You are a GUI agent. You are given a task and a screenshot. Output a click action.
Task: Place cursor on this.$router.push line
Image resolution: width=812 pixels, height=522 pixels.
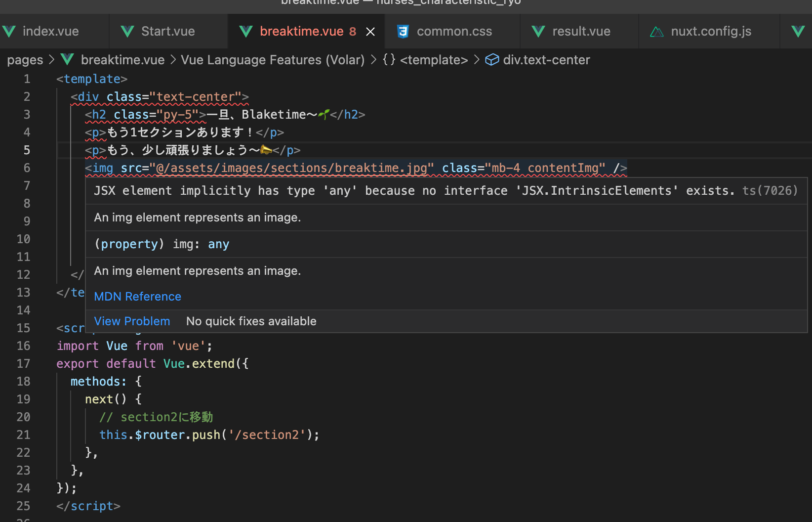[x=209, y=435]
